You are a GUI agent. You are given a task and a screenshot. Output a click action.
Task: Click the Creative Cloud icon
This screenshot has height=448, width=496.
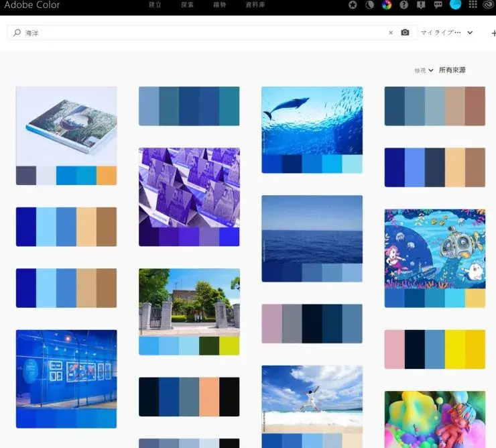(x=489, y=5)
